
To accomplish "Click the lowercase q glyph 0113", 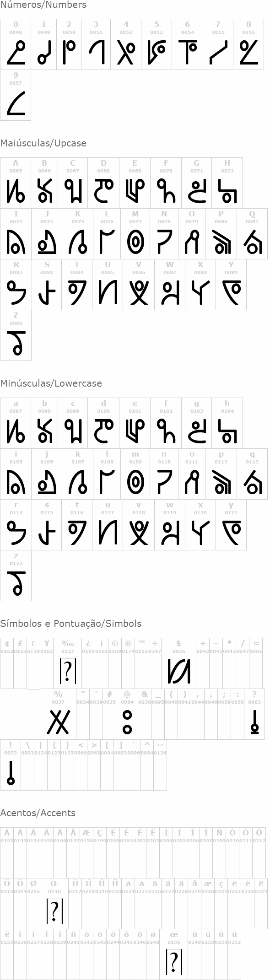I will click(x=252, y=474).
